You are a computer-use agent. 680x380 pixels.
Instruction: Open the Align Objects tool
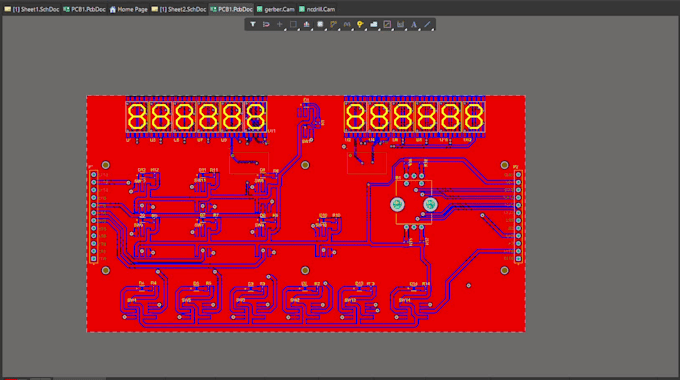(x=307, y=24)
